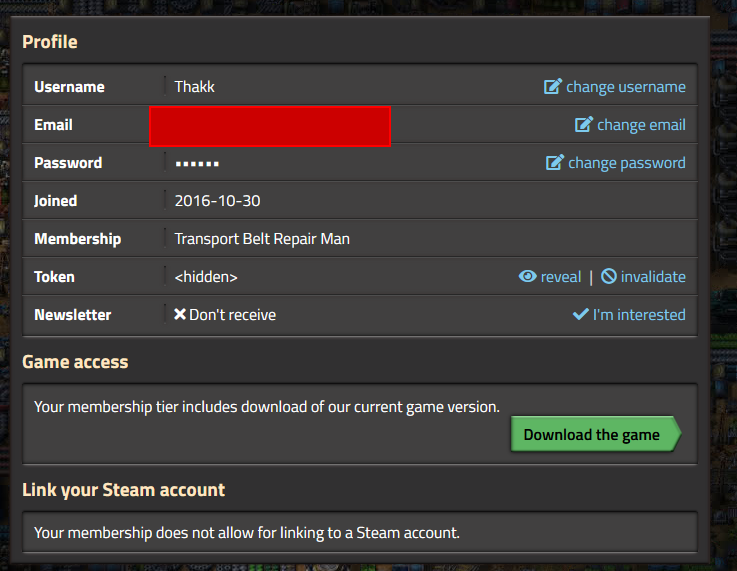737x571 pixels.
Task: Click the <hidden> token value
Action: (x=206, y=277)
